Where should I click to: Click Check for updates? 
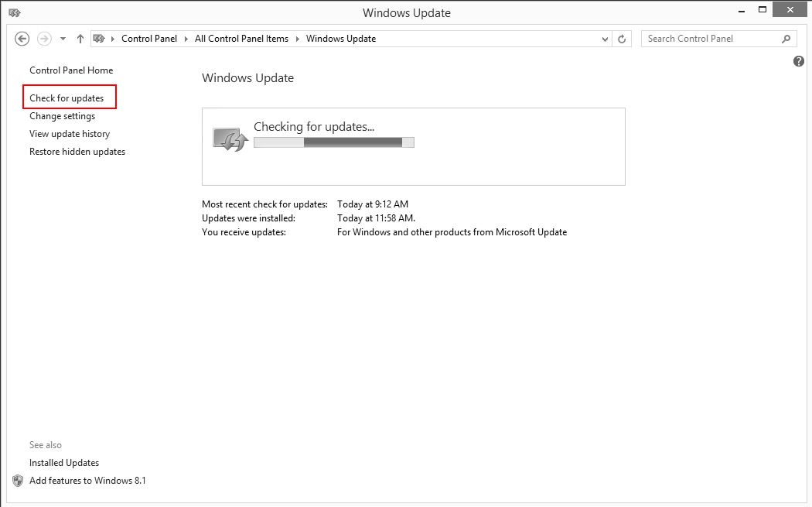coord(67,98)
